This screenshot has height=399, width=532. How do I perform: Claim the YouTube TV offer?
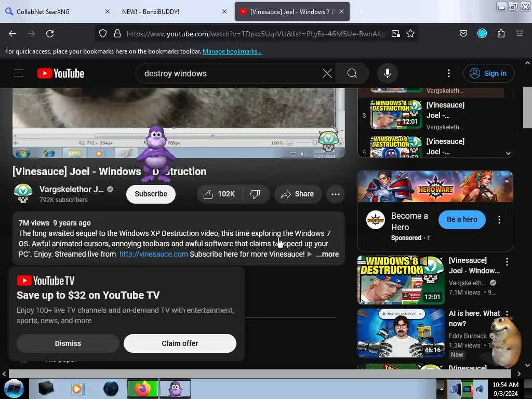pyautogui.click(x=180, y=343)
